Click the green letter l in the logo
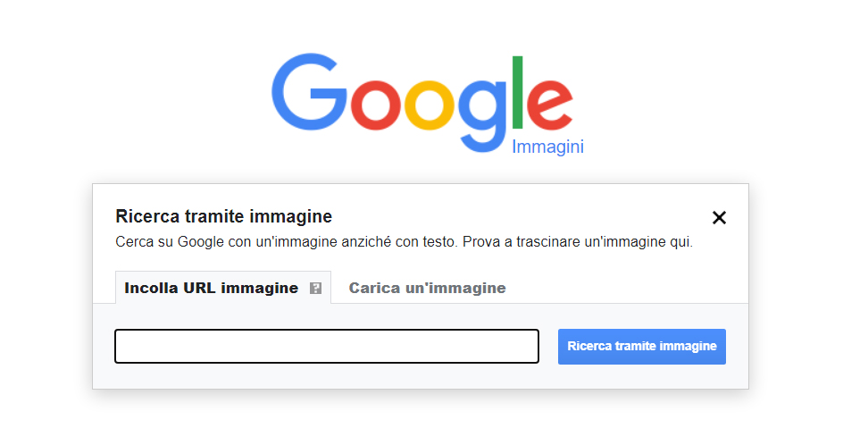 point(518,92)
